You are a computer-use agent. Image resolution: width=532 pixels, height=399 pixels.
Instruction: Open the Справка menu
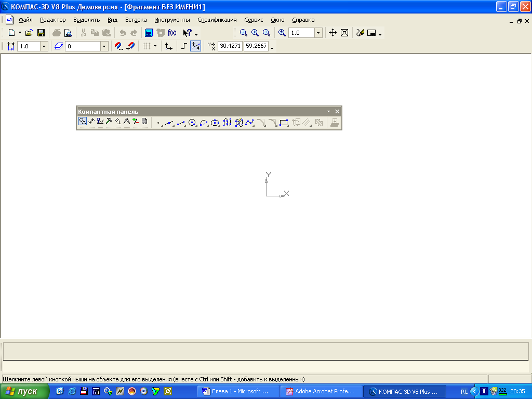pyautogui.click(x=303, y=20)
